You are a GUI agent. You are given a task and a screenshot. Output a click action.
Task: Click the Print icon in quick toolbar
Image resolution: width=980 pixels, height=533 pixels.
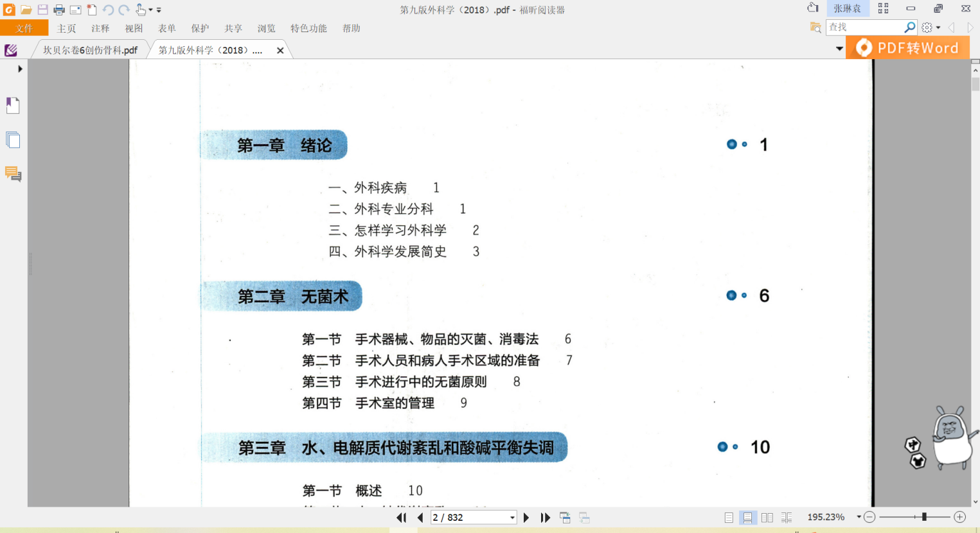click(59, 10)
